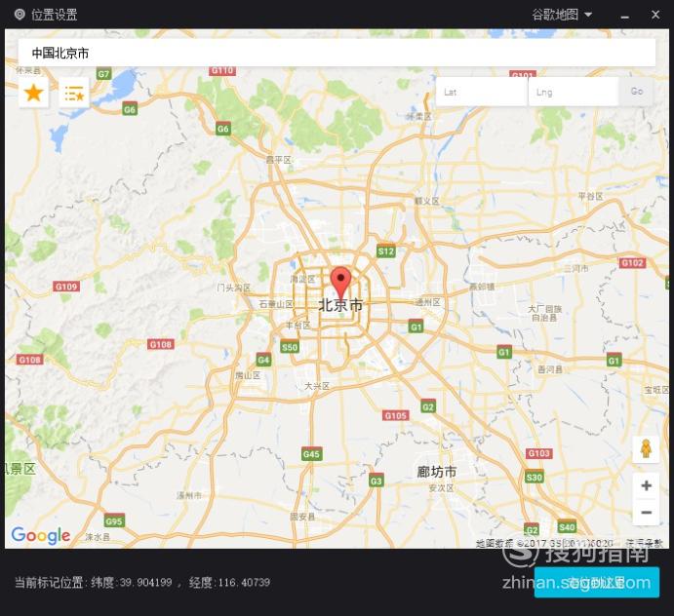The height and width of the screenshot is (616, 674).
Task: Click the location icon in title bar
Action: point(20,15)
